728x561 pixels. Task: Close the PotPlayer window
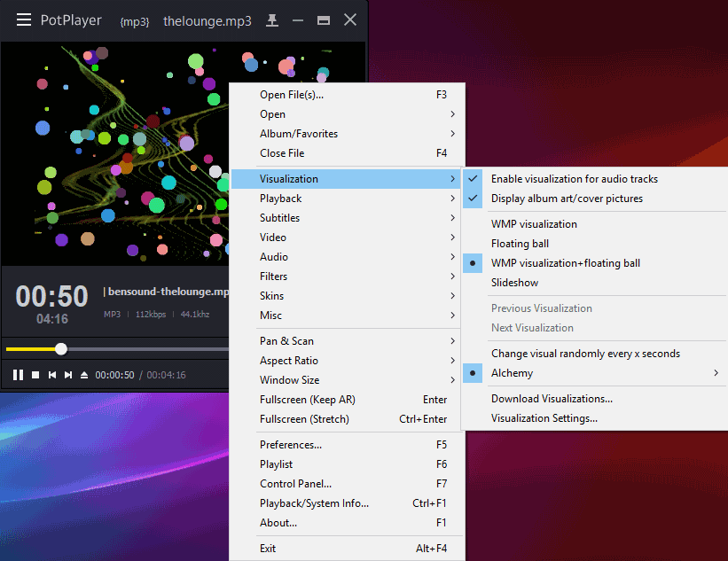click(x=350, y=20)
